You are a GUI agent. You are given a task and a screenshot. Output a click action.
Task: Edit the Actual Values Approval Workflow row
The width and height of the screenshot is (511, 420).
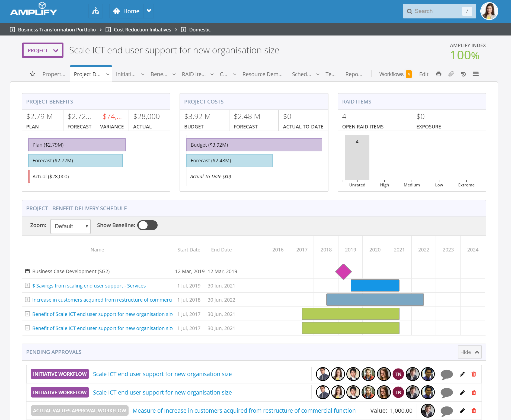pyautogui.click(x=462, y=411)
